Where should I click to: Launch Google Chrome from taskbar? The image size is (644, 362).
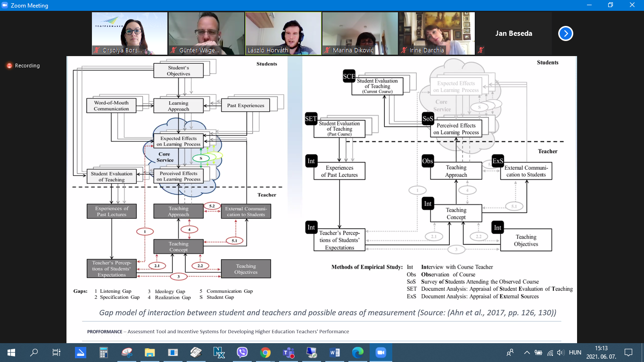point(265,352)
